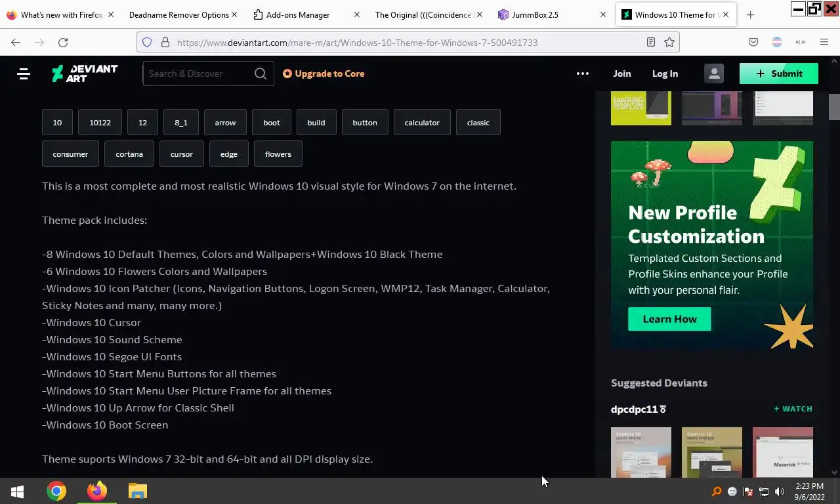Open the Windows Start button

(x=18, y=491)
